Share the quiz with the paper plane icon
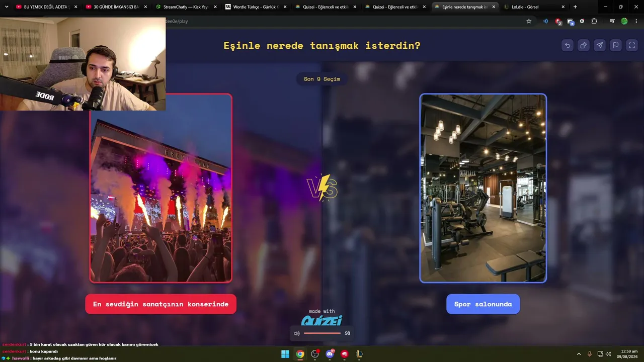The width and height of the screenshot is (644, 362). (x=600, y=45)
